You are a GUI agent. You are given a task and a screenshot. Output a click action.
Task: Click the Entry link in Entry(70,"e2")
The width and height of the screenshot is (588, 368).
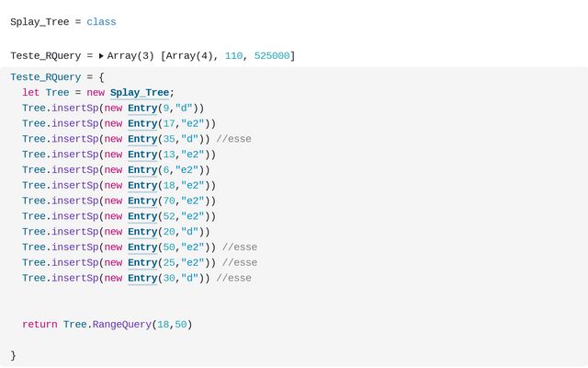coord(142,201)
